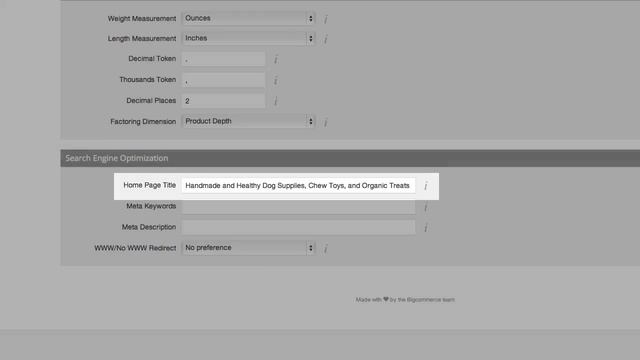Image resolution: width=640 pixels, height=360 pixels.
Task: Click info icon beside Meta Keywords
Action: click(426, 207)
